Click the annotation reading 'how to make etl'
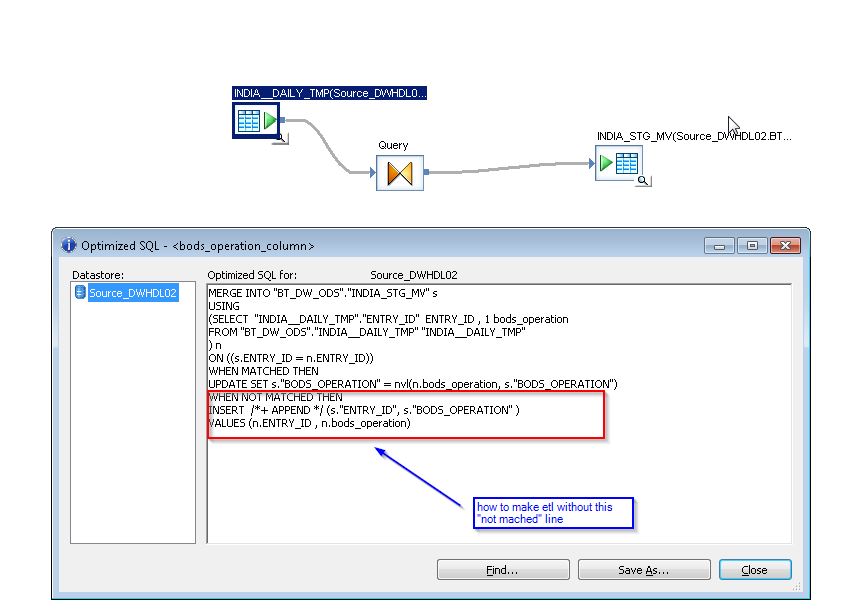The width and height of the screenshot is (841, 615). 553,512
